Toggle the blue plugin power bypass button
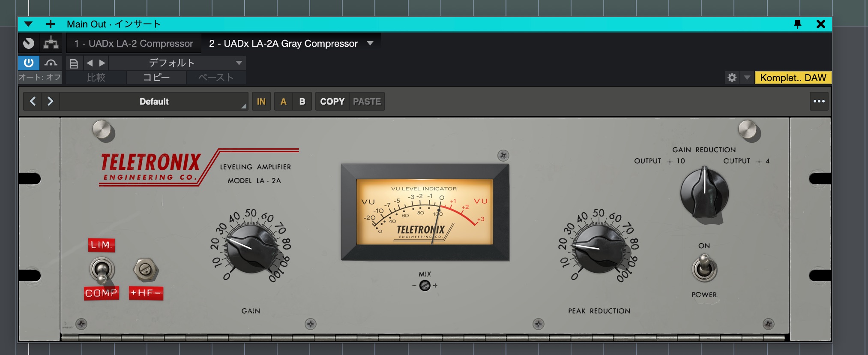Screen dimensions: 868x355 coord(29,63)
